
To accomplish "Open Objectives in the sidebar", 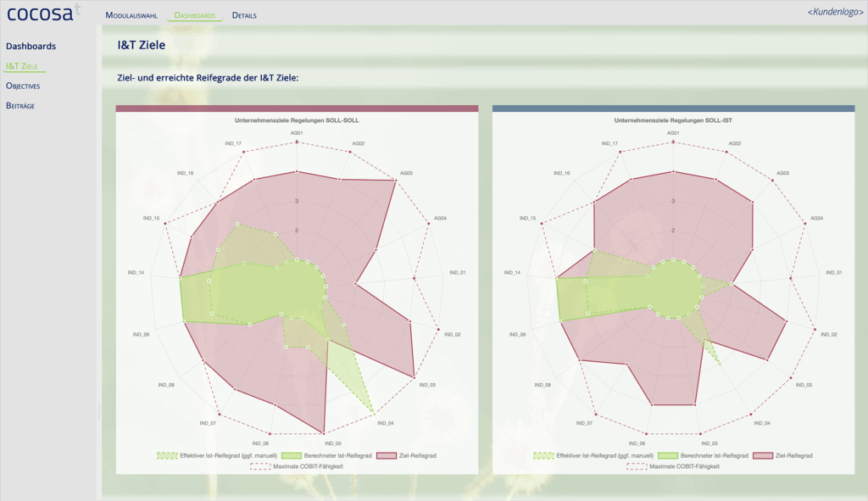I will tap(23, 86).
